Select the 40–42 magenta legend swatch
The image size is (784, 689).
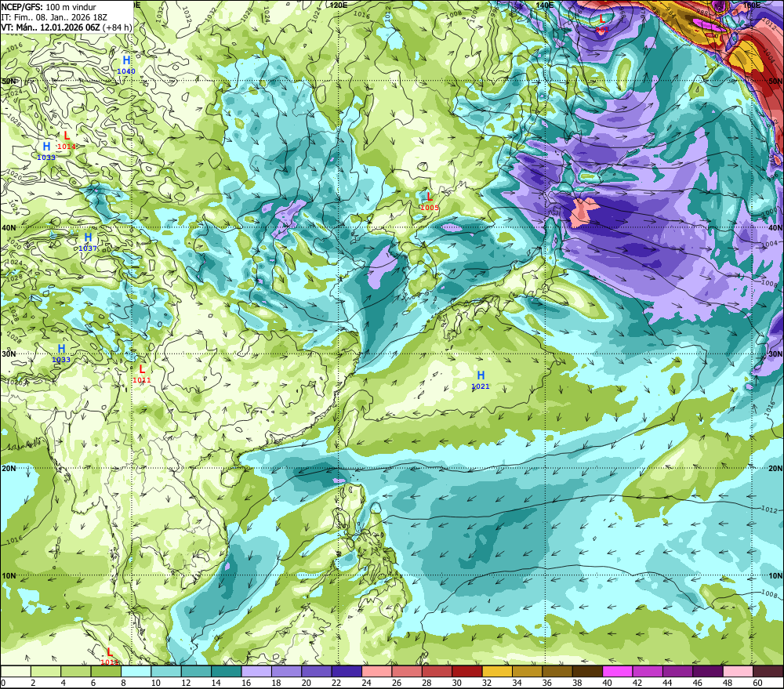pos(617,671)
